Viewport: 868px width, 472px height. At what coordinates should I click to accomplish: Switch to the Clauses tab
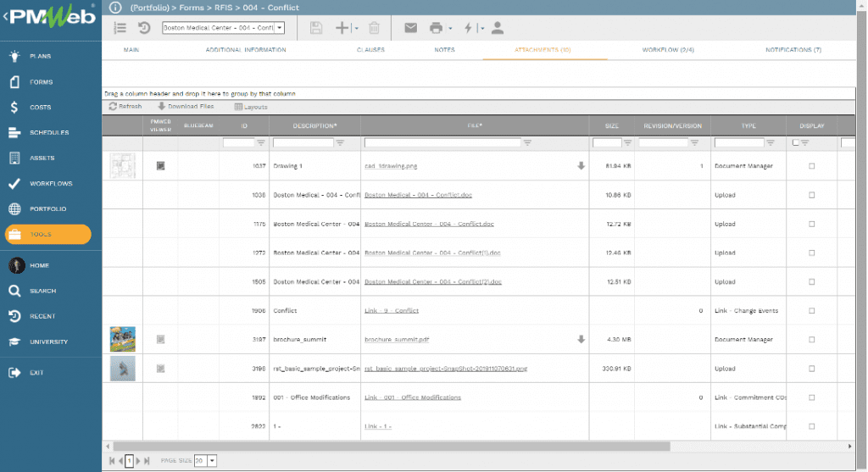pyautogui.click(x=370, y=50)
